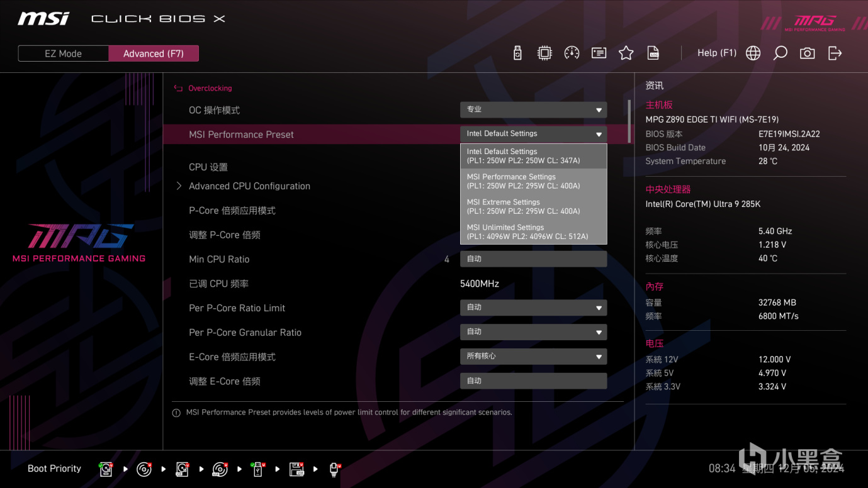Select the USB key boot icon

(258, 469)
